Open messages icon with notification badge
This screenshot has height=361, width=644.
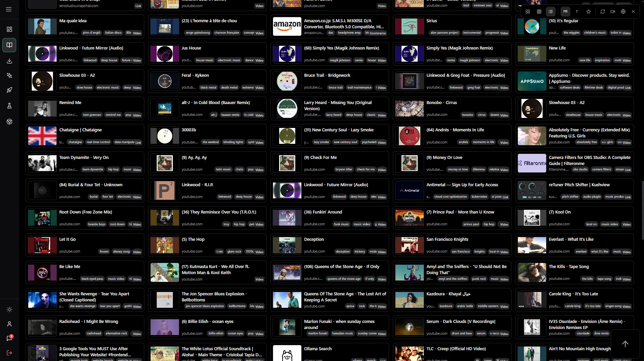click(x=9, y=338)
